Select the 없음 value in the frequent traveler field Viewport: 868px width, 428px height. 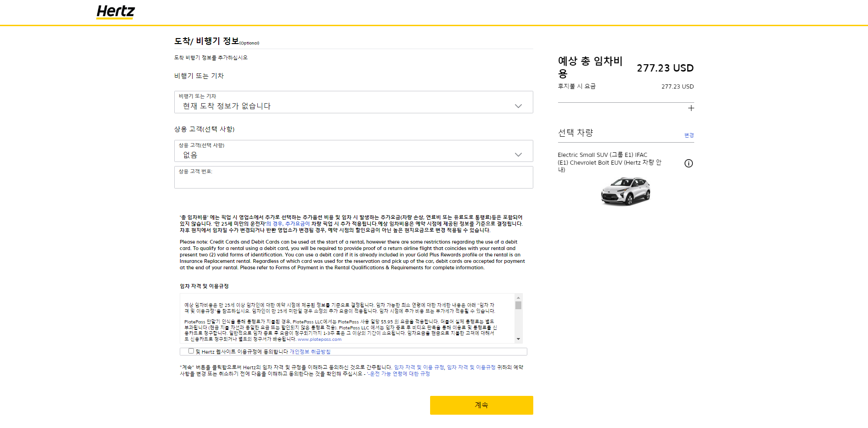click(353, 155)
